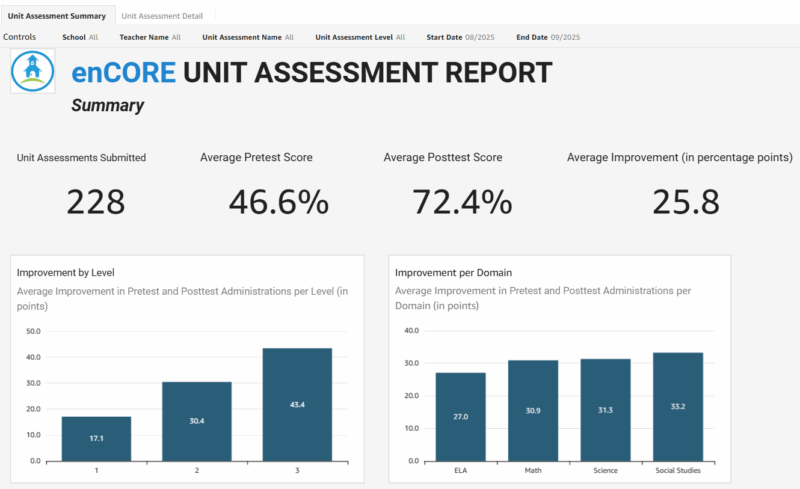Open the Unit Assessment Name filter
This screenshot has width=800, height=489.
click(248, 37)
